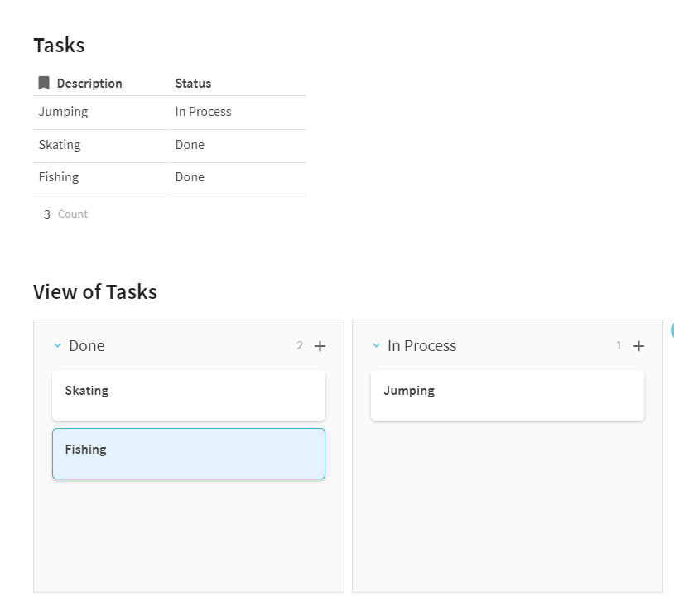Select the highlighted Fishing card
The width and height of the screenshot is (674, 616).
[x=188, y=454]
